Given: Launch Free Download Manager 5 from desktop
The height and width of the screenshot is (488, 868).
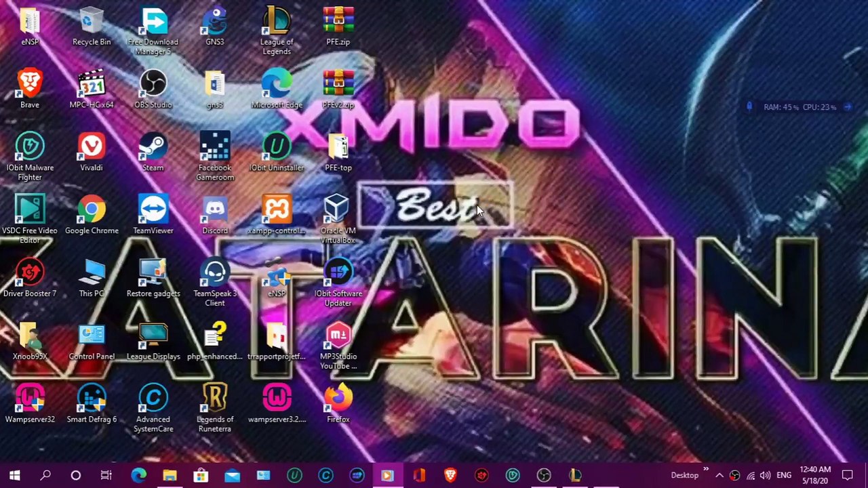Looking at the screenshot, I should point(153,31).
